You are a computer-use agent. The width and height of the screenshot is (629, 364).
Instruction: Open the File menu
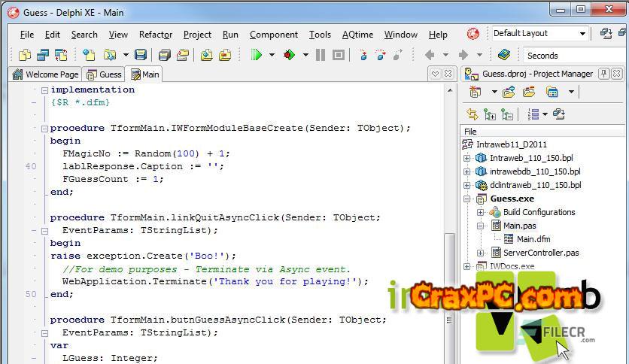tap(27, 35)
